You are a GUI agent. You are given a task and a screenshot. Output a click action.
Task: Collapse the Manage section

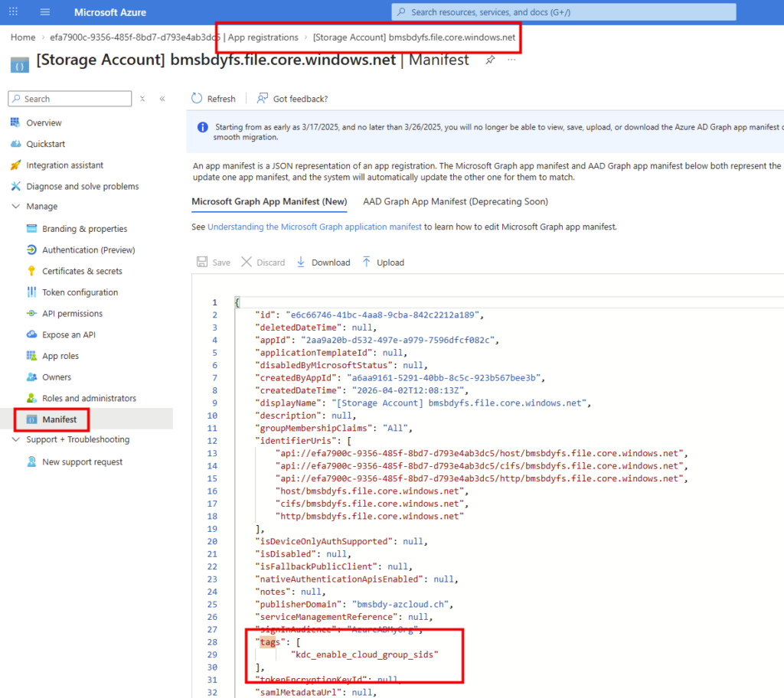(x=16, y=207)
